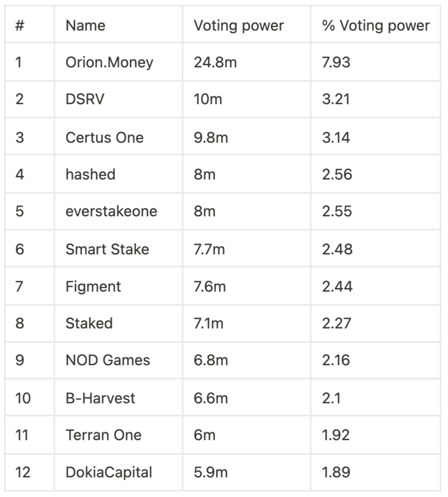Select the Orion.Money validator name

[110, 62]
